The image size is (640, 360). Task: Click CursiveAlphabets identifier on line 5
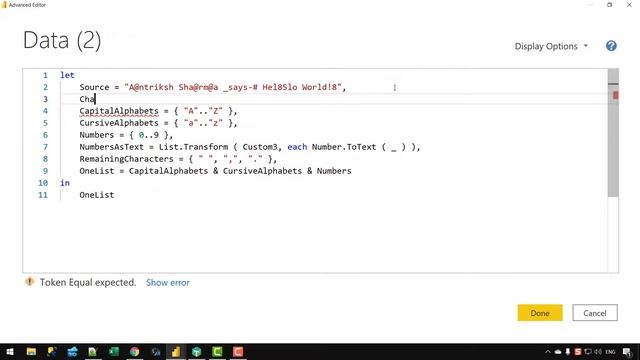(x=119, y=123)
